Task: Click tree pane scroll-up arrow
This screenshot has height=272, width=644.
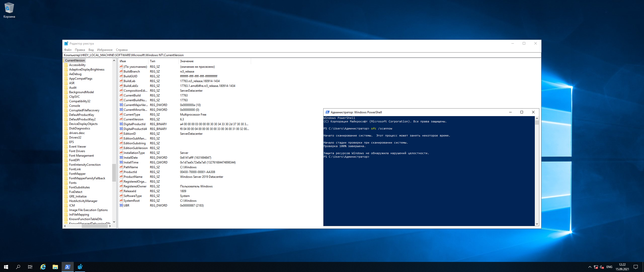Action: [x=114, y=60]
